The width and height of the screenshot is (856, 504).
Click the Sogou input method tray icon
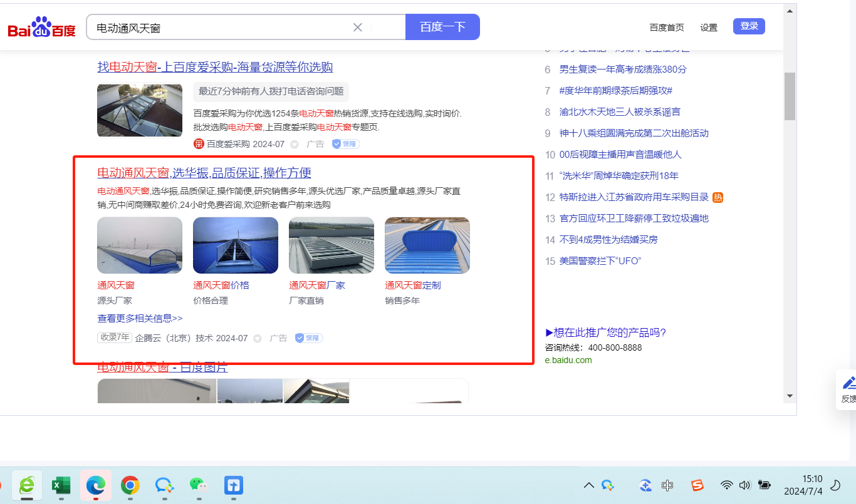click(697, 485)
